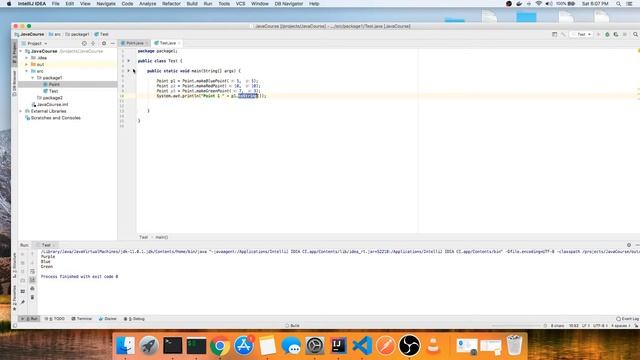
Task: Click the Search Everywhere magnifier icon
Action: click(636, 35)
